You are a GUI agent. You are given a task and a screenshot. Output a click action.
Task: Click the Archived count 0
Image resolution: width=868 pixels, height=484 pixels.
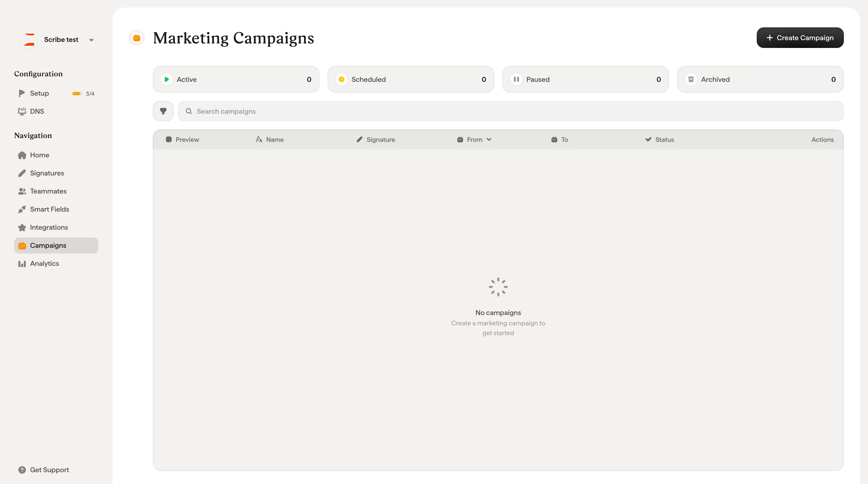(833, 80)
